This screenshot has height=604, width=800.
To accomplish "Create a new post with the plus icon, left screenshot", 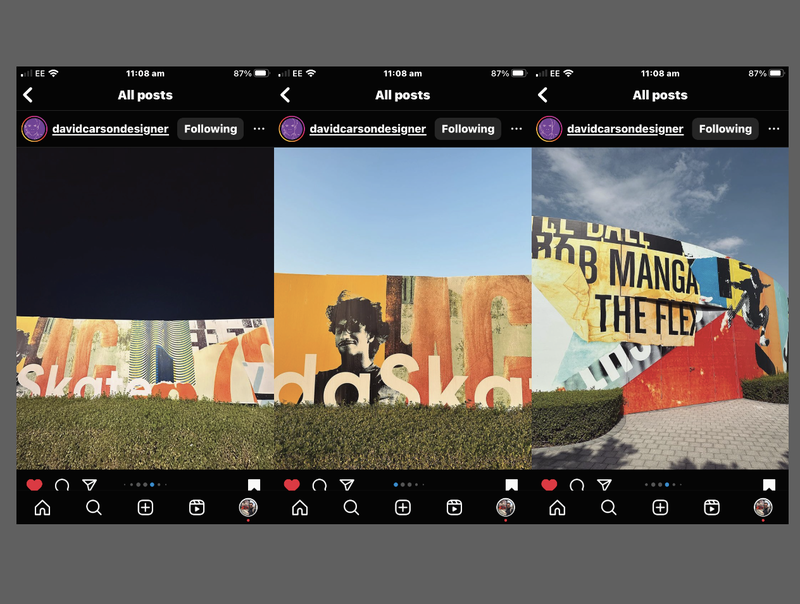I will pos(145,508).
